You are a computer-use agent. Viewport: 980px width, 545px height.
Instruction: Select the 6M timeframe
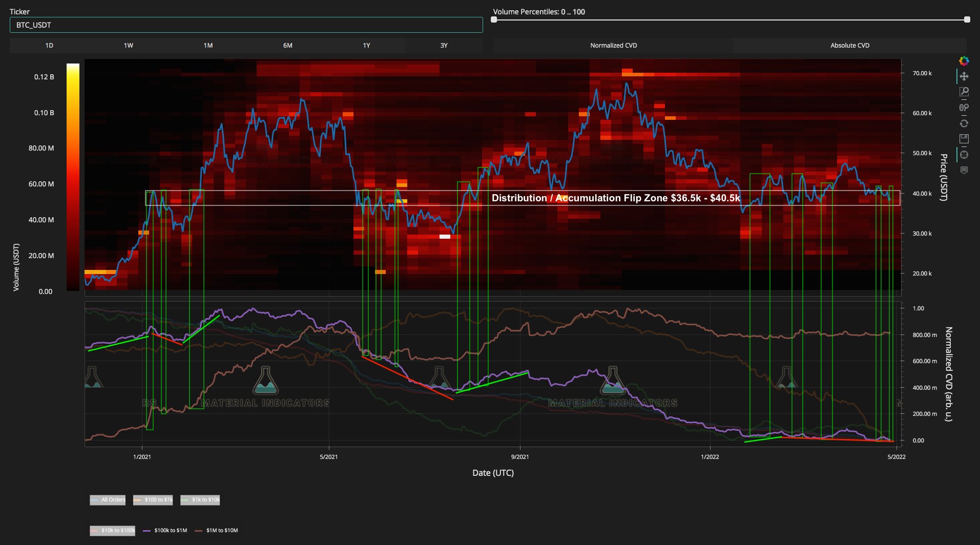click(x=287, y=46)
